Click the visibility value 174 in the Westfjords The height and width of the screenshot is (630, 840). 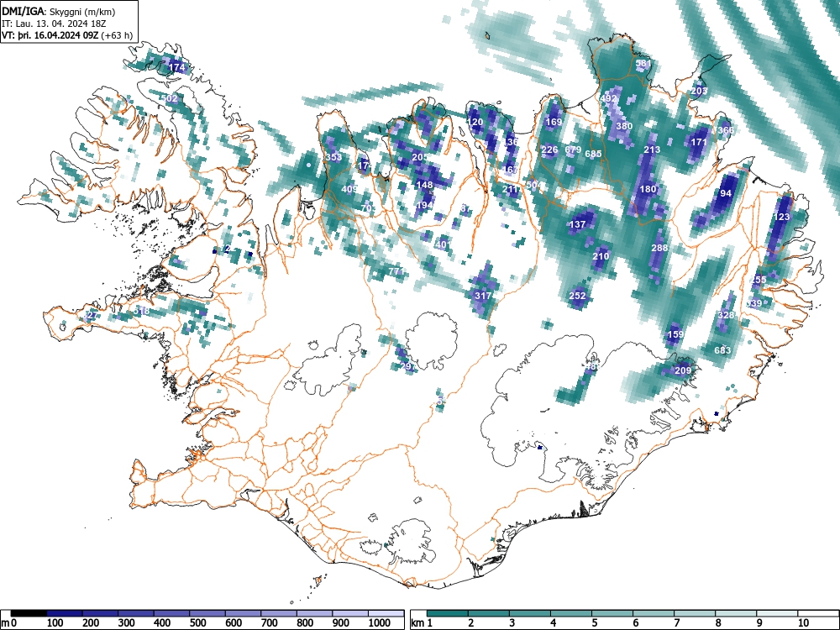pyautogui.click(x=177, y=68)
